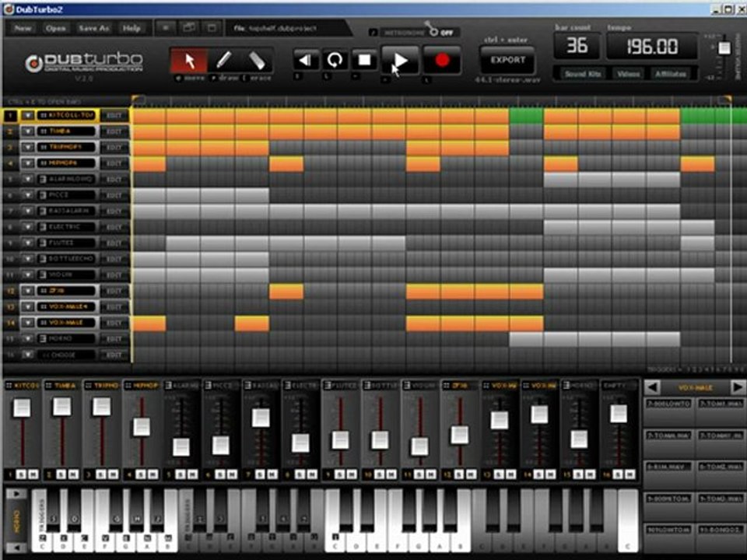The image size is (747, 560).
Task: Click EDIT for track 14 VOX-MALE
Action: (114, 323)
